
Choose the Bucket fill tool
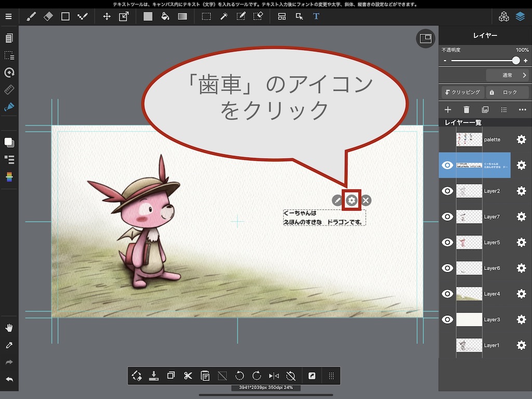pos(165,17)
